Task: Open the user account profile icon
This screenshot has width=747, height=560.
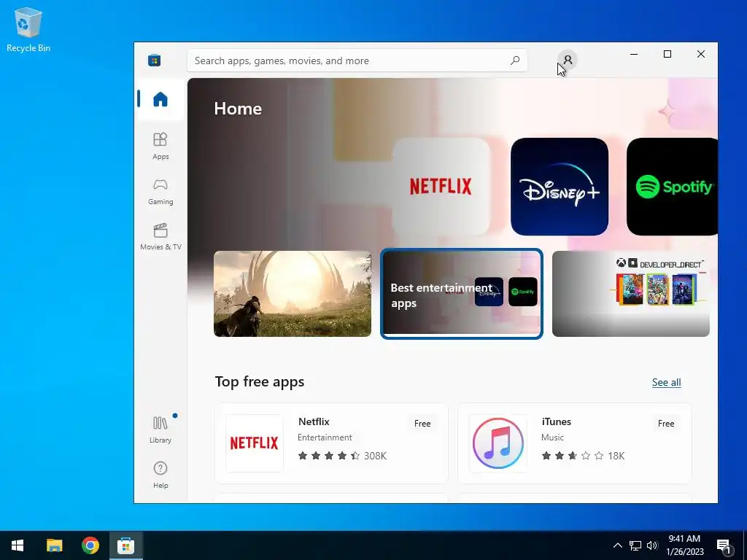Action: click(568, 60)
